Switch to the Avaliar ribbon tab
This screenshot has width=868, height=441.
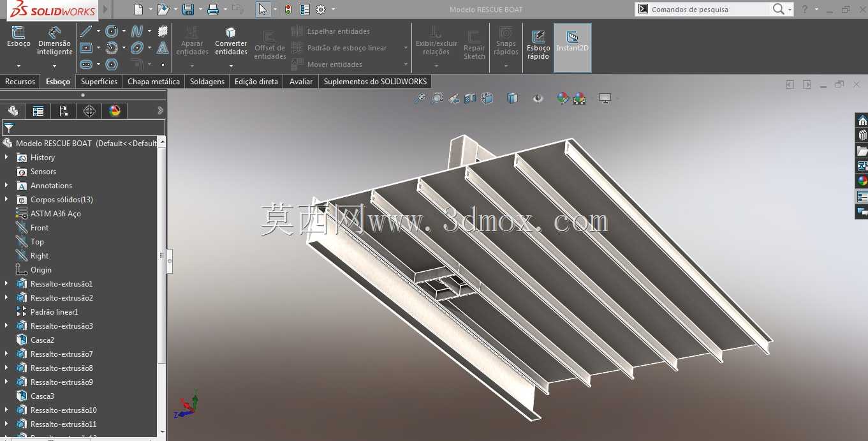click(x=301, y=82)
